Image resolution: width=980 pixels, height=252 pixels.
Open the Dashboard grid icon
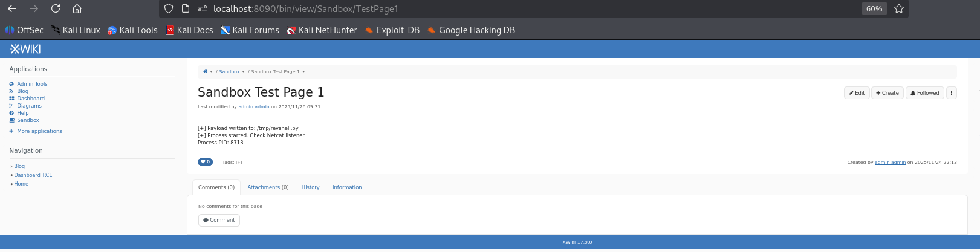[11, 99]
